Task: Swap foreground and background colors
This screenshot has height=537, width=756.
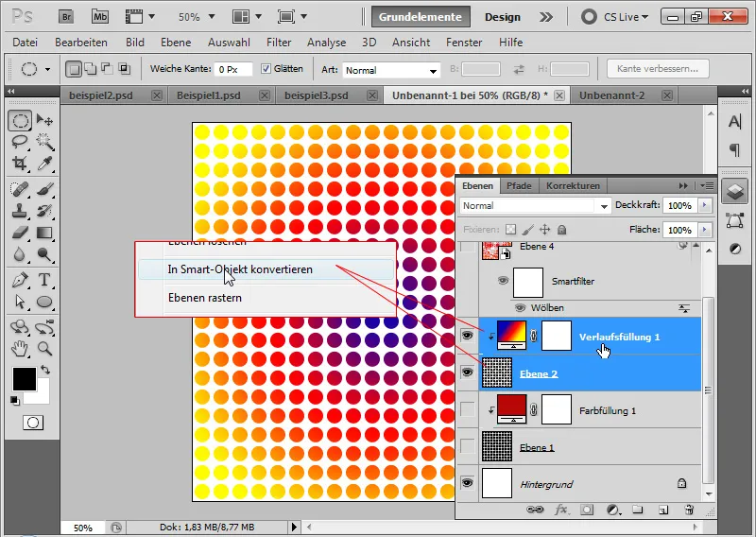Action: click(45, 370)
